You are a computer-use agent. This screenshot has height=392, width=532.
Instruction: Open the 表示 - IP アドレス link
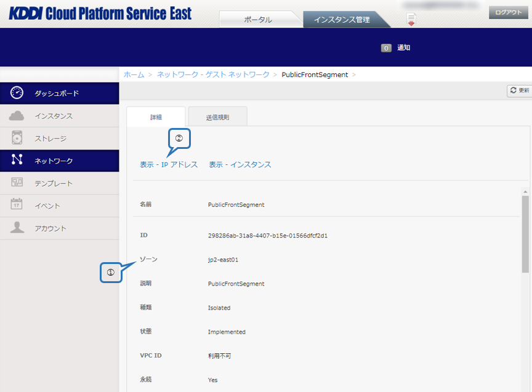169,164
